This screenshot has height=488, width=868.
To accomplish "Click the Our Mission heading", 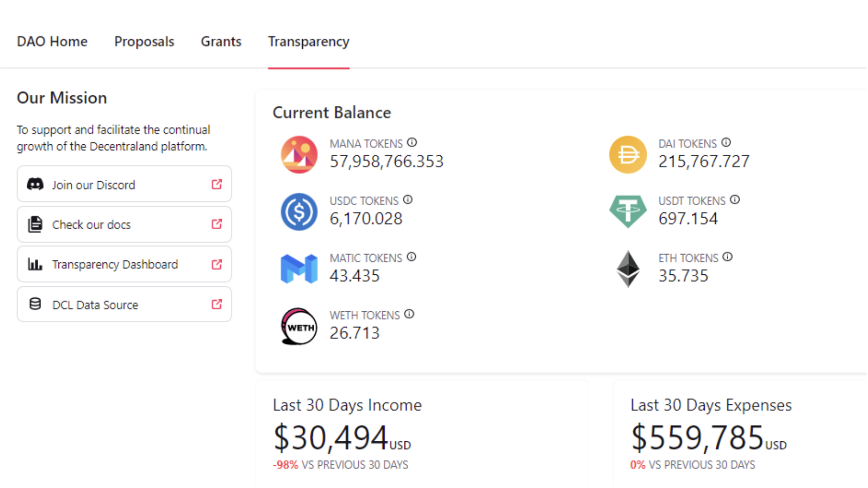I will [62, 98].
